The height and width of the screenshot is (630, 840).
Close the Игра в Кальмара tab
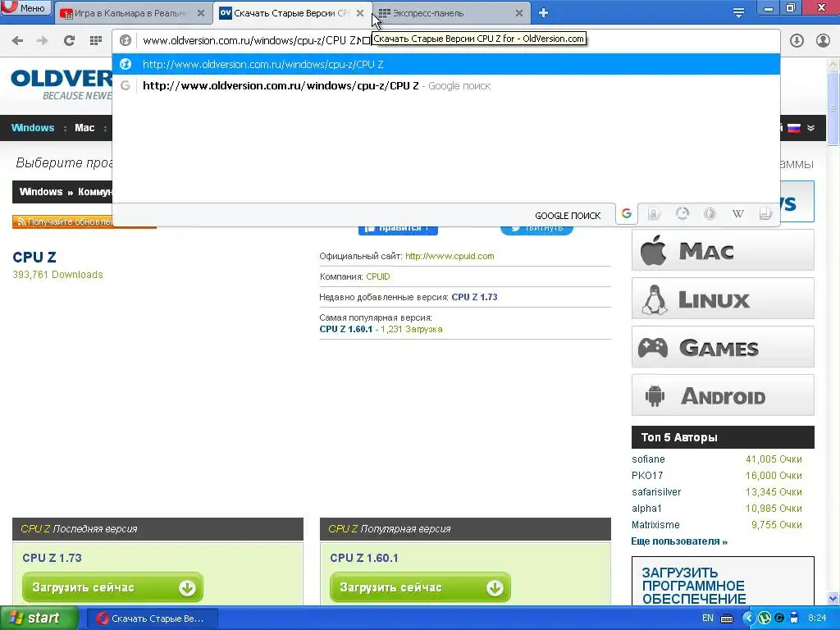click(201, 13)
